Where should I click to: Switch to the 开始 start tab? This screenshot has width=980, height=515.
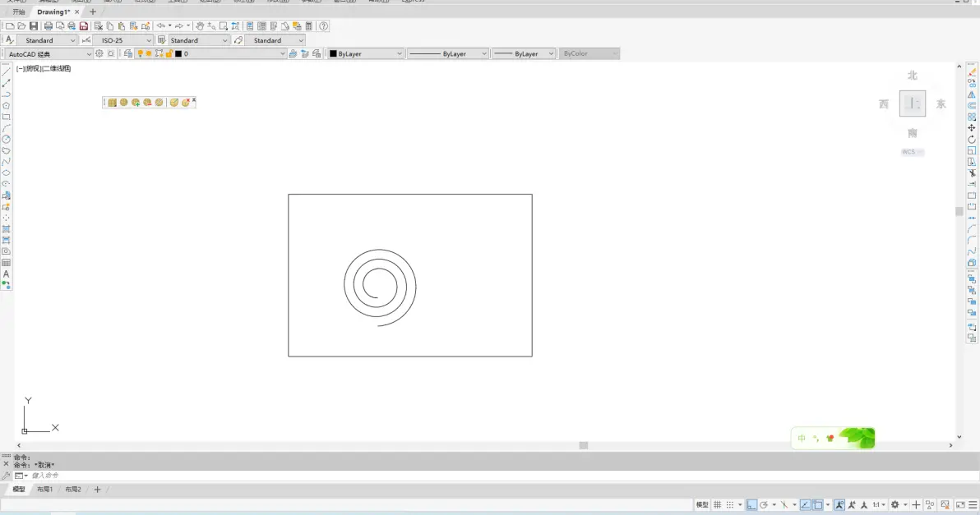pyautogui.click(x=19, y=11)
